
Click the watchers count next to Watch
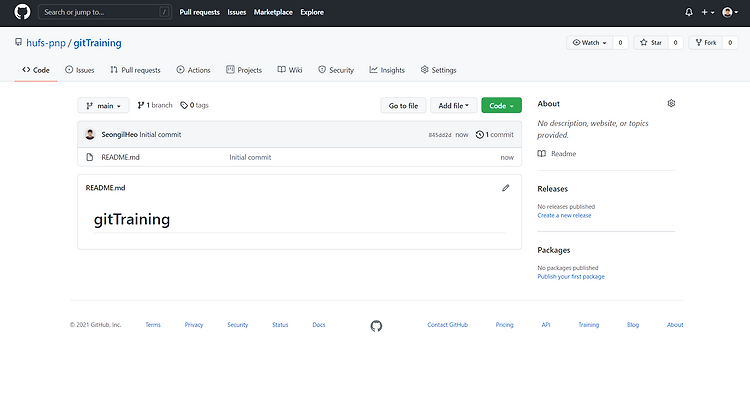point(620,43)
